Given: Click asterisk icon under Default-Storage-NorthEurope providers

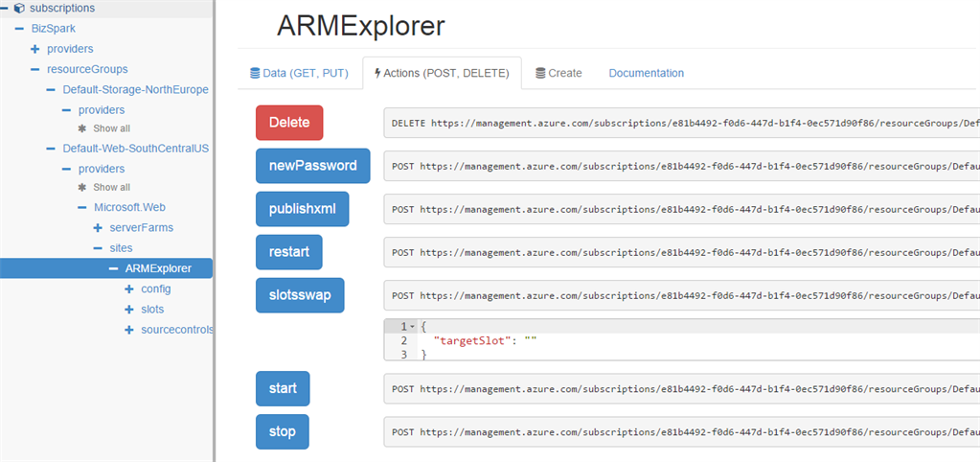Looking at the screenshot, I should coord(82,128).
